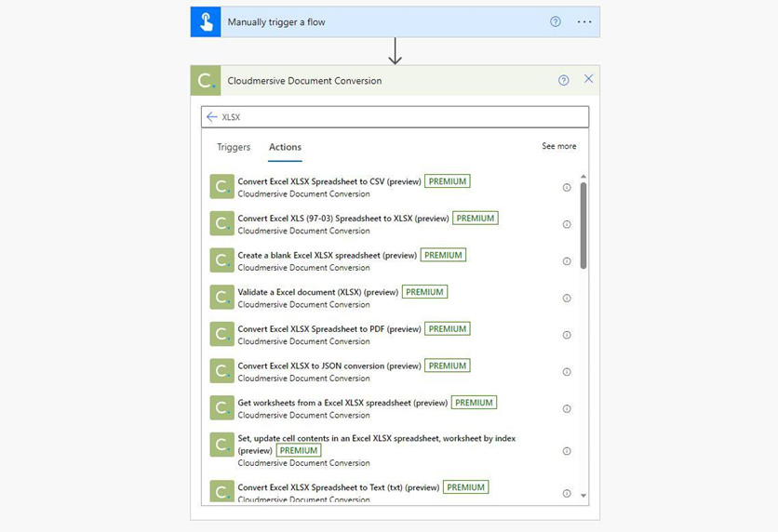Viewport: 778px width, 532px height.
Task: Open help for Manually trigger a flow
Action: [x=556, y=21]
